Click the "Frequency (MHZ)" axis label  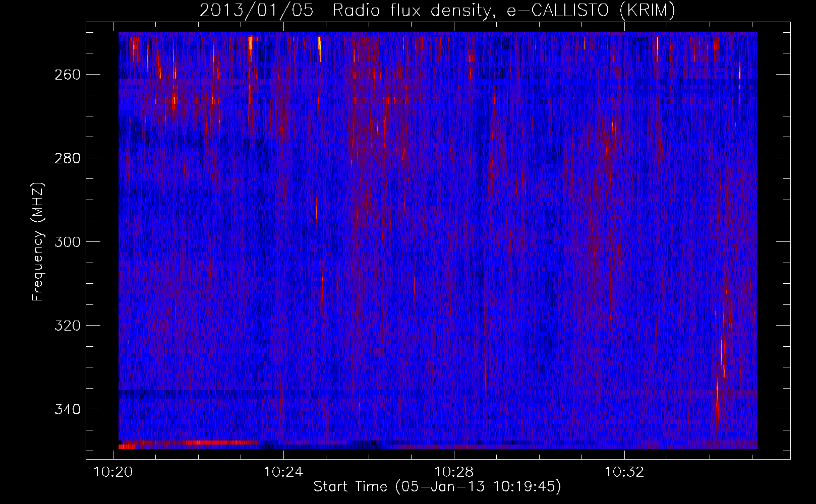point(37,241)
